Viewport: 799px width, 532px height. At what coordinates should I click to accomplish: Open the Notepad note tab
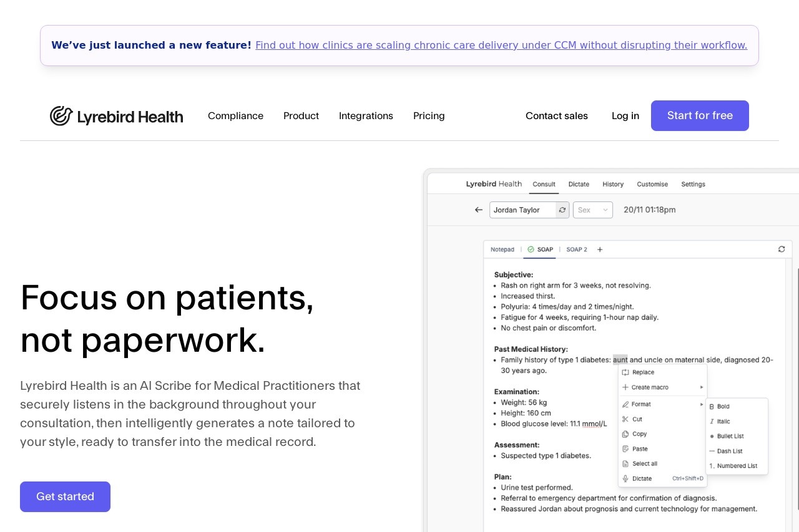point(502,249)
